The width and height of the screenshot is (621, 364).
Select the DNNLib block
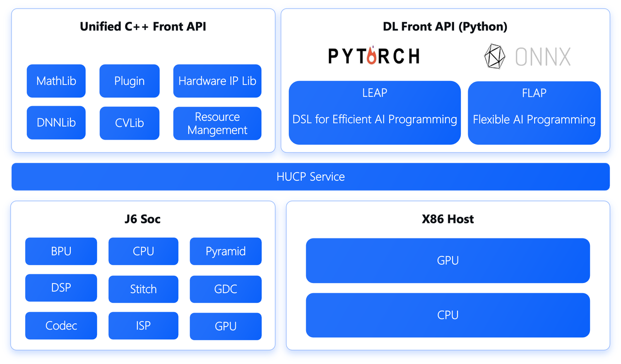pyautogui.click(x=56, y=123)
